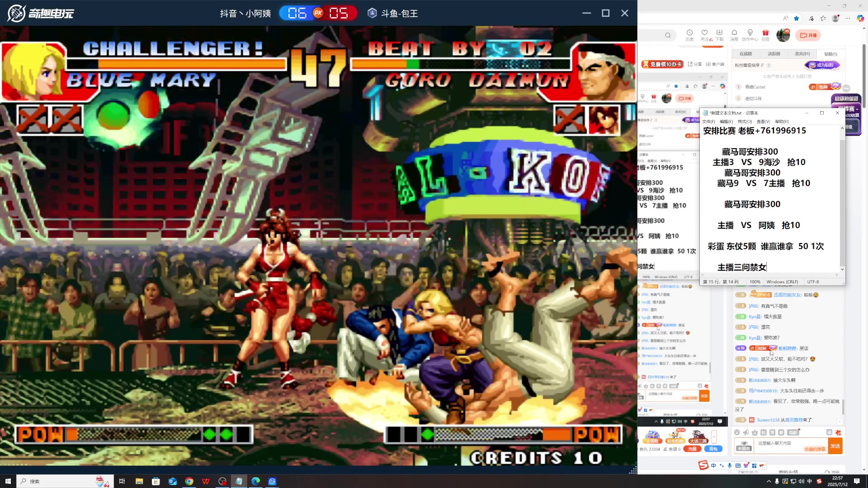Click 客户端 download client link
This screenshot has width=868, height=488.
(x=715, y=65)
